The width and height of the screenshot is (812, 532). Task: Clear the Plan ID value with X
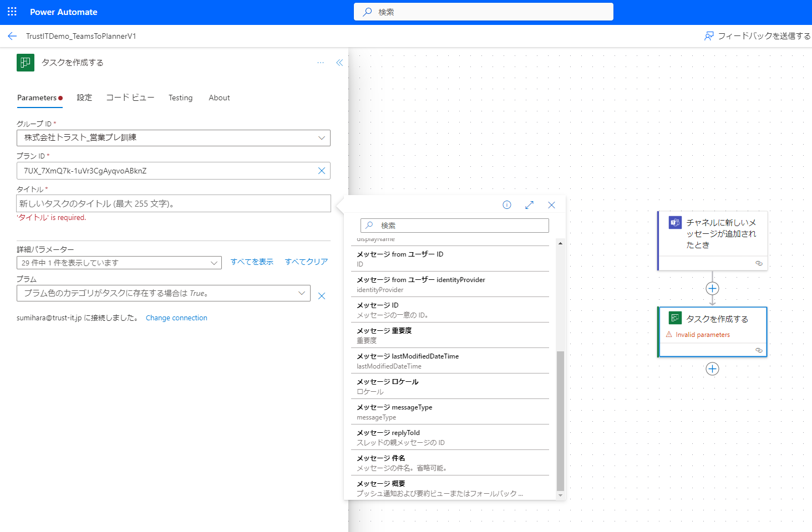pyautogui.click(x=321, y=171)
